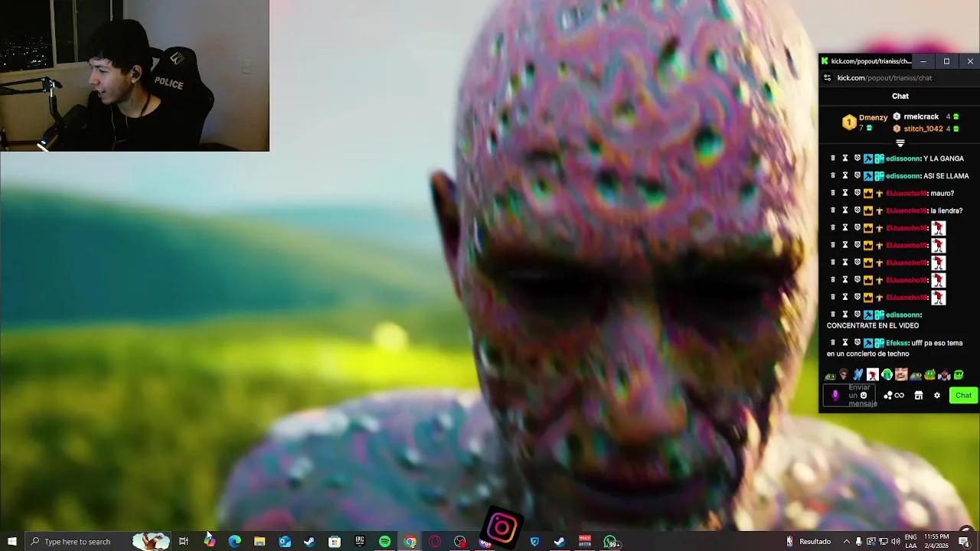The width and height of the screenshot is (980, 551).
Task: Delete edissoonn's 'Y LA GANGA' message with trash icon
Action: 833,158
